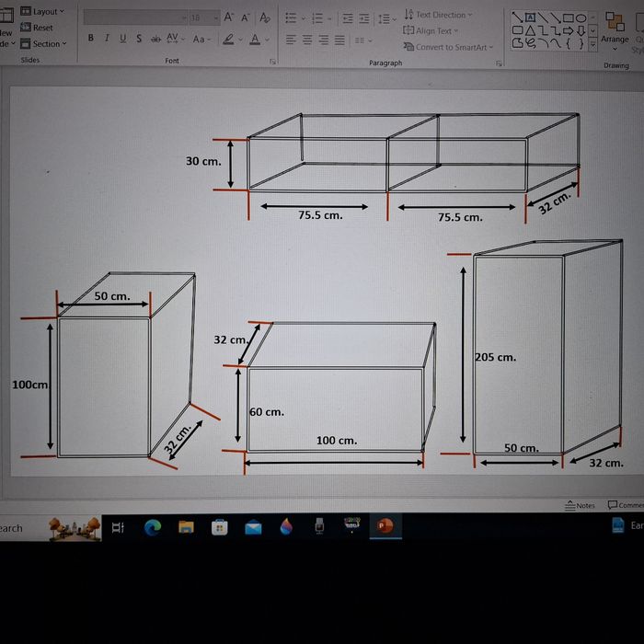Select the Triangle shape in gallery
Viewport: 644px width, 644px height.
tap(530, 30)
